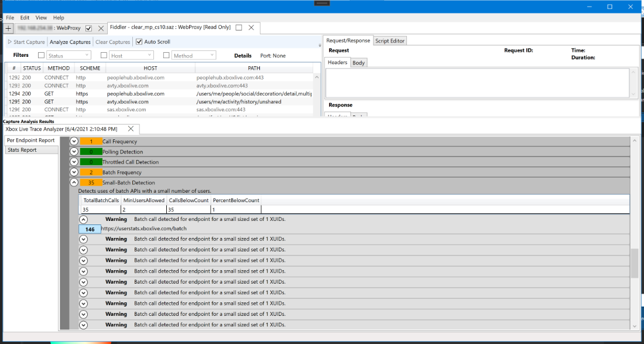Open the Status filter dropdown
Screen dimensions: 644x344
(68, 56)
